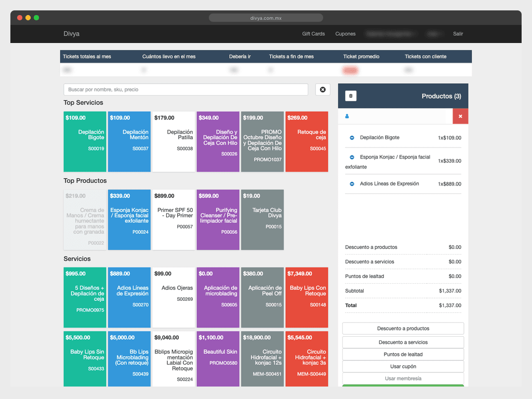Focus the search by name, sku, price field

click(x=185, y=89)
